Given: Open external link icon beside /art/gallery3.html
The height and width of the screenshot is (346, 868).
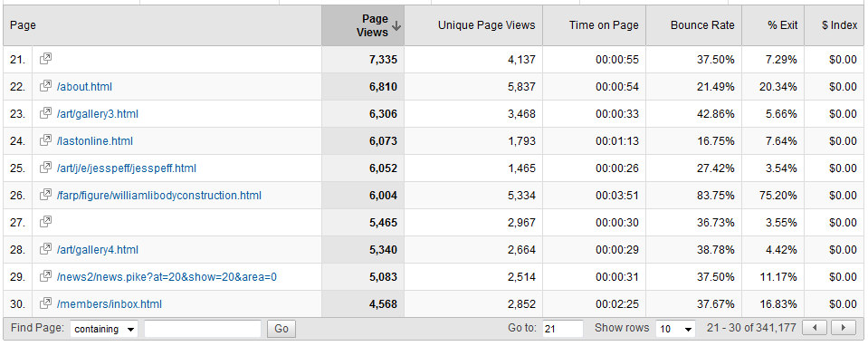Looking at the screenshot, I should point(46,113).
